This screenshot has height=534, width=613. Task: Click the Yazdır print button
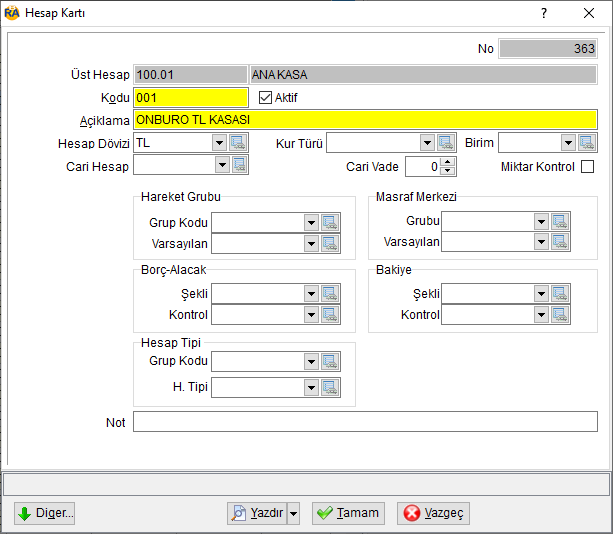tap(257, 513)
